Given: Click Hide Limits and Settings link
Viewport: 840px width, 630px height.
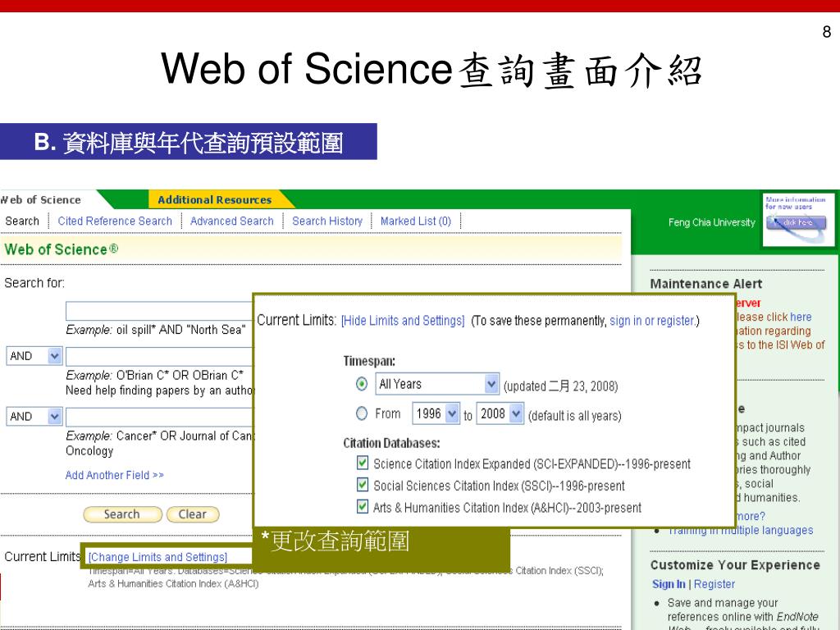Looking at the screenshot, I should (402, 321).
